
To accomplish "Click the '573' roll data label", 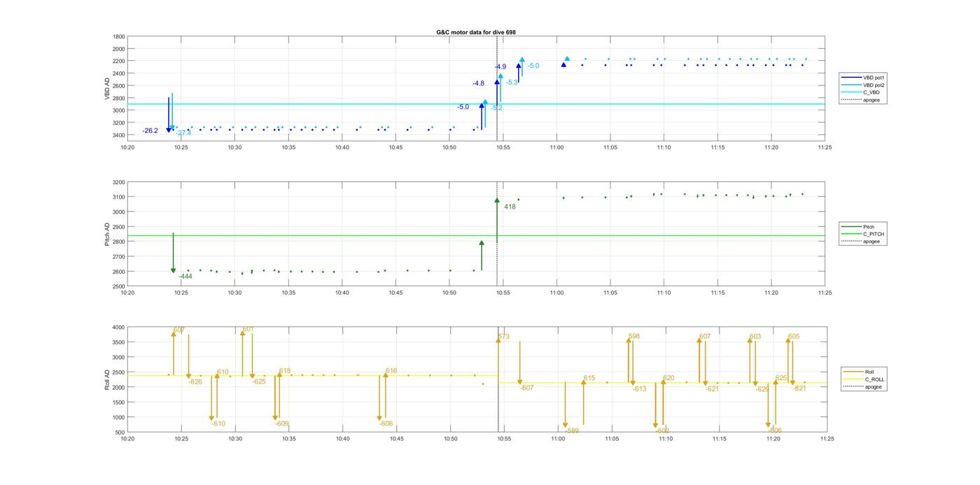I will (x=503, y=337).
